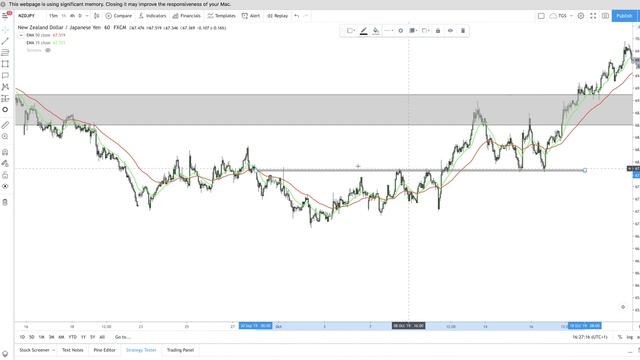The height and width of the screenshot is (360, 640).
Task: Toggle stay in drawing mode
Action: [x=5, y=164]
